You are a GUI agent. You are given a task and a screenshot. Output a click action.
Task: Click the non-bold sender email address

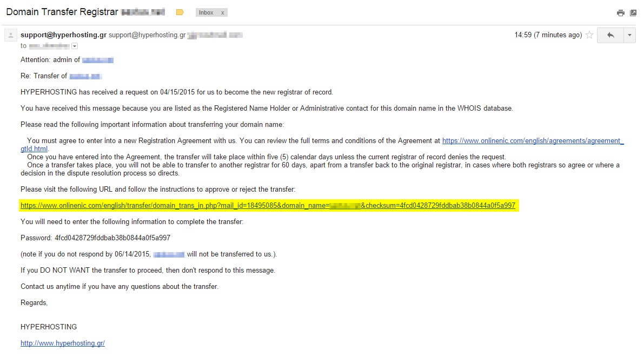[x=147, y=35]
